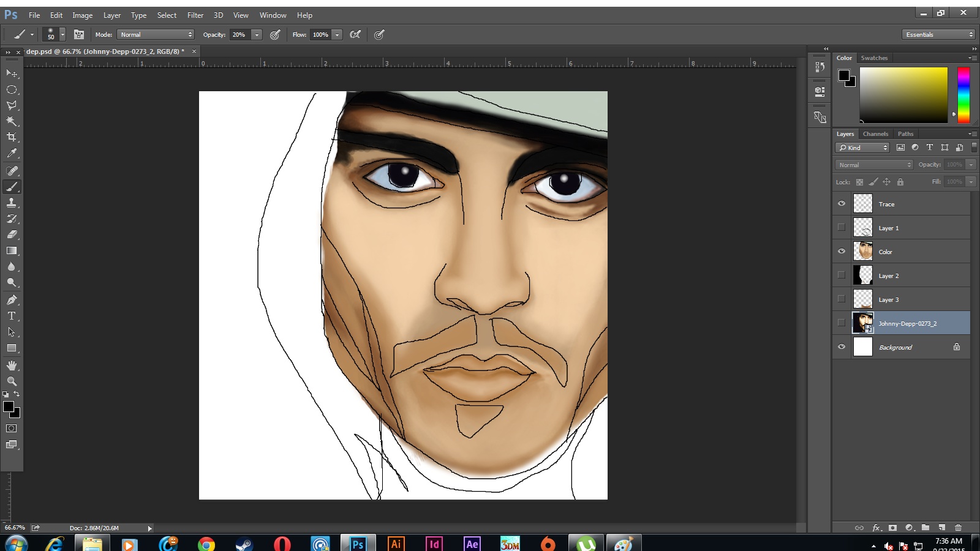Hide the Background layer
This screenshot has width=980, height=551.
pos(842,347)
